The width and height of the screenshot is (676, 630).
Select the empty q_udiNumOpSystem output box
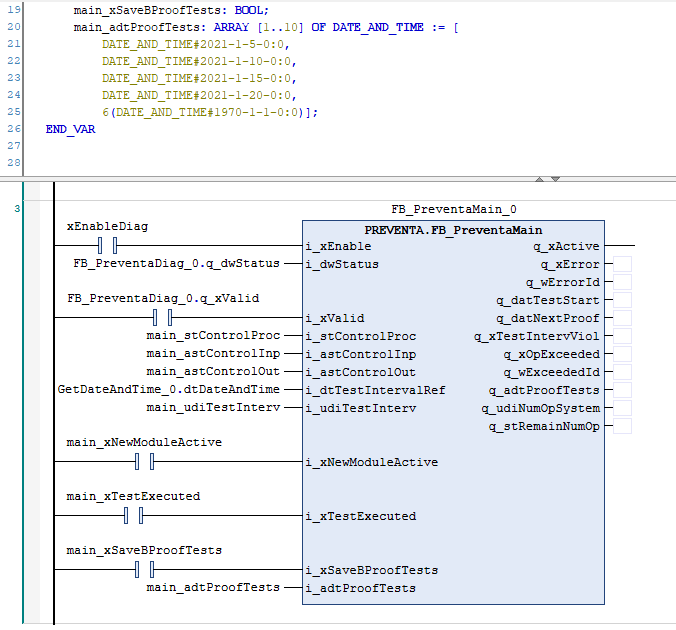[622, 408]
